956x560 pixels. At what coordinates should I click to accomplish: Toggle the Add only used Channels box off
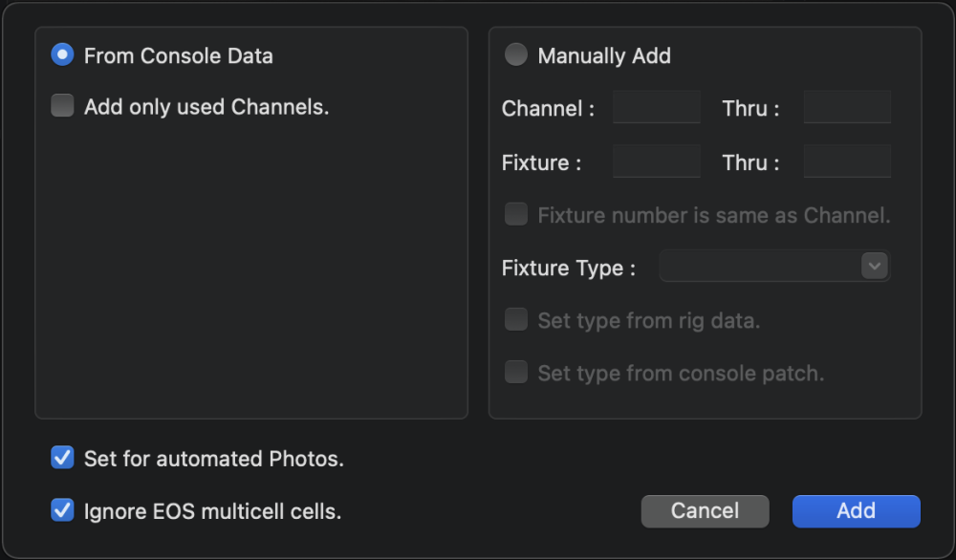61,105
